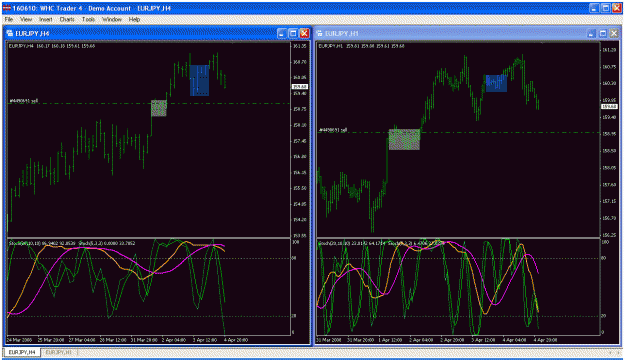
Task: Open the Window menu
Action: tap(112, 19)
